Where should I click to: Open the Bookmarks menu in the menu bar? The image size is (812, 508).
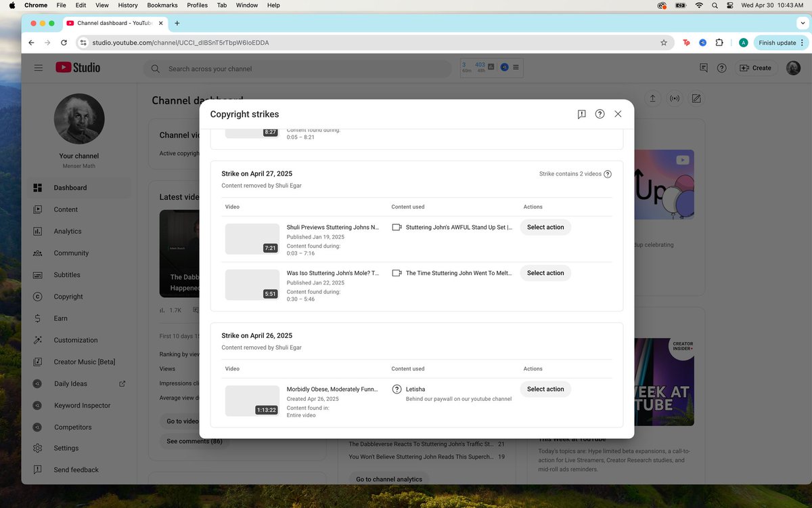pos(162,5)
